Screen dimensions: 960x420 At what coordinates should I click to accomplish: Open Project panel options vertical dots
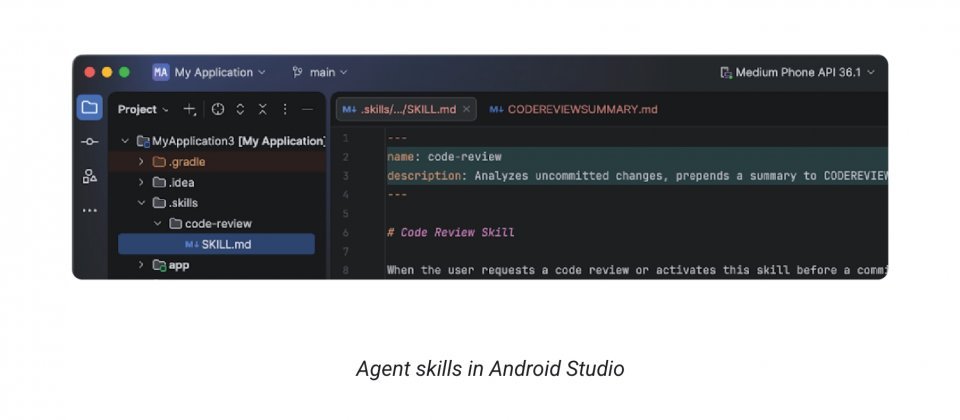[x=285, y=109]
